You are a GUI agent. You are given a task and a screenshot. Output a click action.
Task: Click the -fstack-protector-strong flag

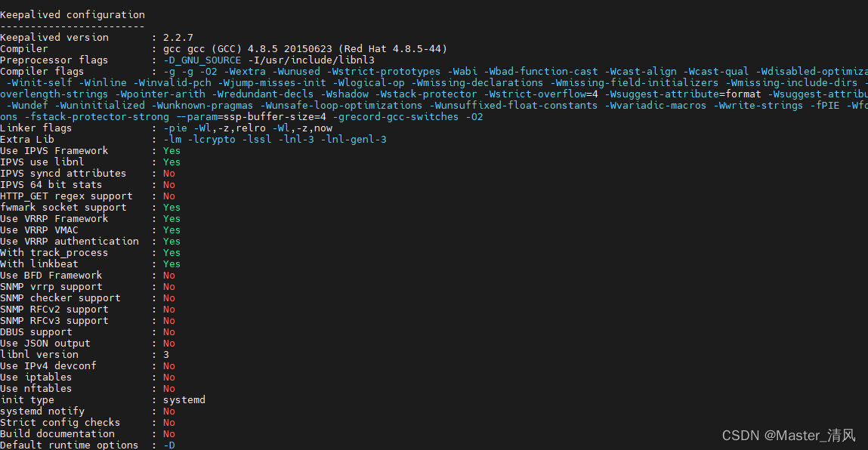pos(97,117)
